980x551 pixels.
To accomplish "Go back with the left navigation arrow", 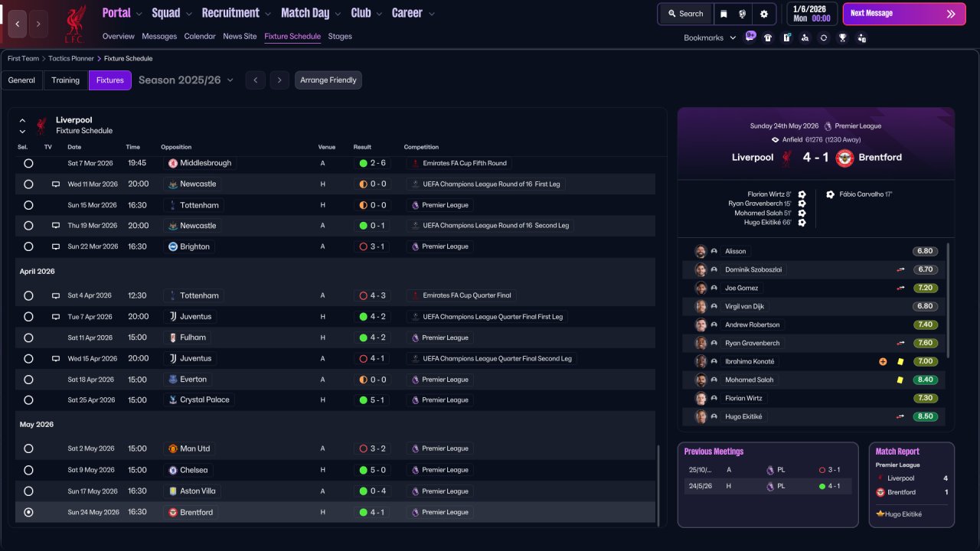I will 18,24.
